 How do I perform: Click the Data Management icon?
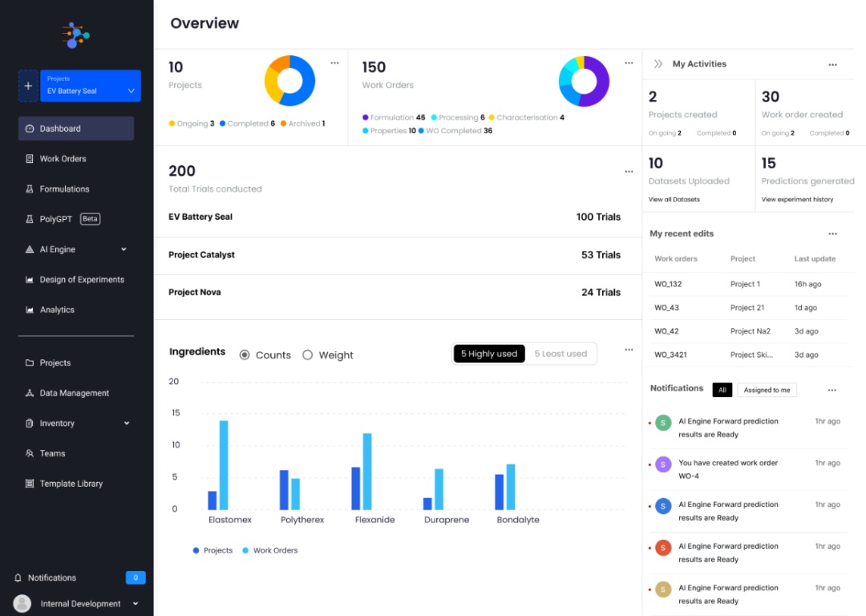tap(30, 393)
